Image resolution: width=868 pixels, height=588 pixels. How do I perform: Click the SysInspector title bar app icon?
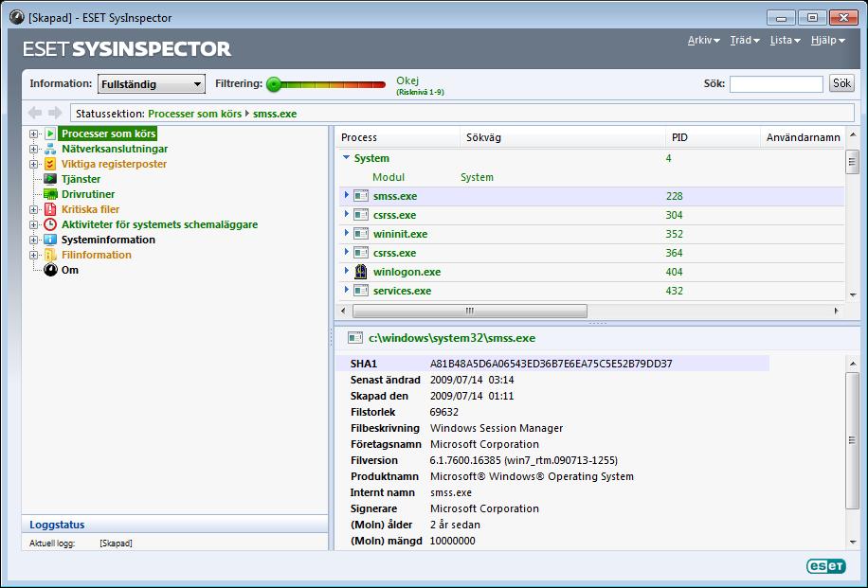click(17, 17)
